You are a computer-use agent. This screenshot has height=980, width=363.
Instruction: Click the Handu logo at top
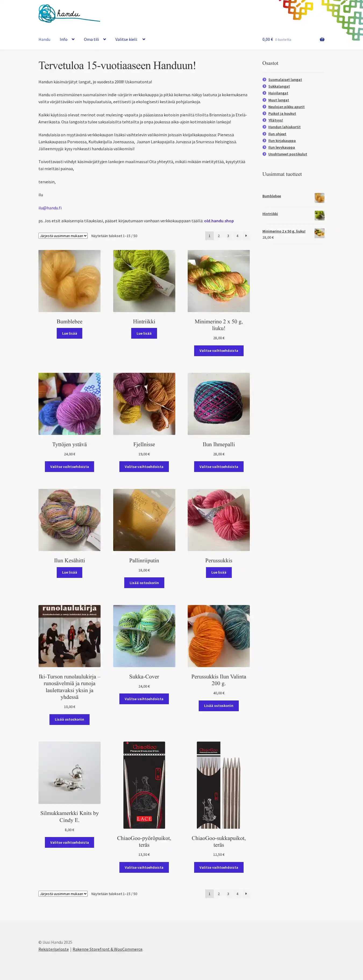point(69,14)
